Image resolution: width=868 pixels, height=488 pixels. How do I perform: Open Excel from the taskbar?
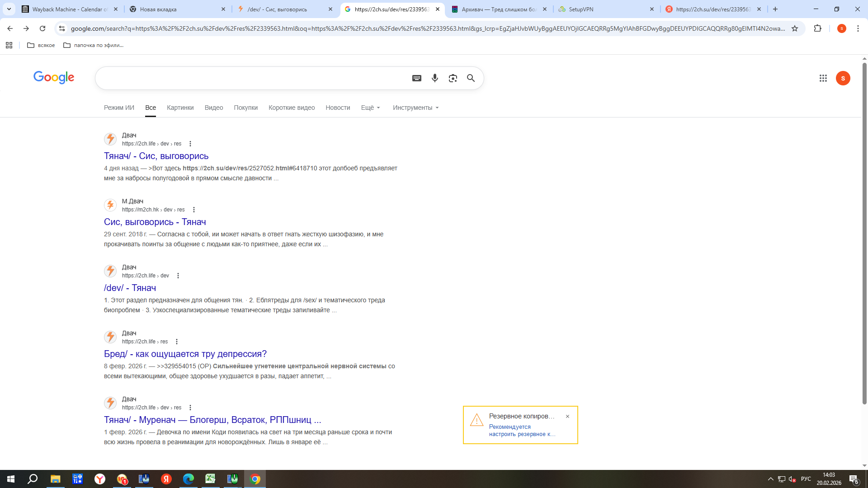pos(211,479)
